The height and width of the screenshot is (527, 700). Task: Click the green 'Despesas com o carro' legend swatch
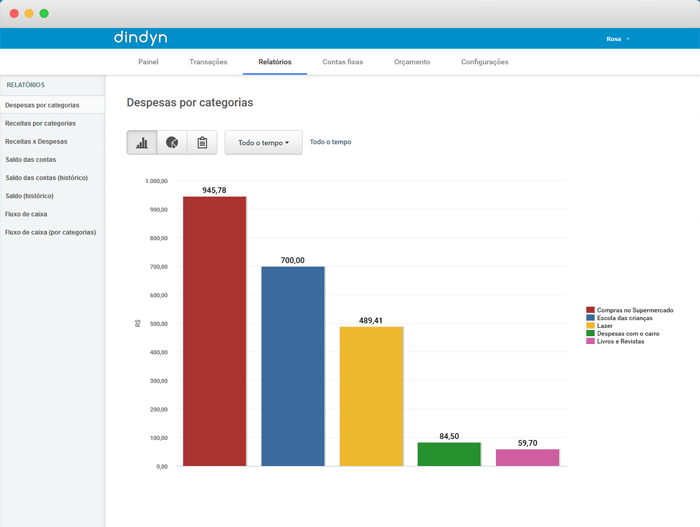pyautogui.click(x=590, y=334)
